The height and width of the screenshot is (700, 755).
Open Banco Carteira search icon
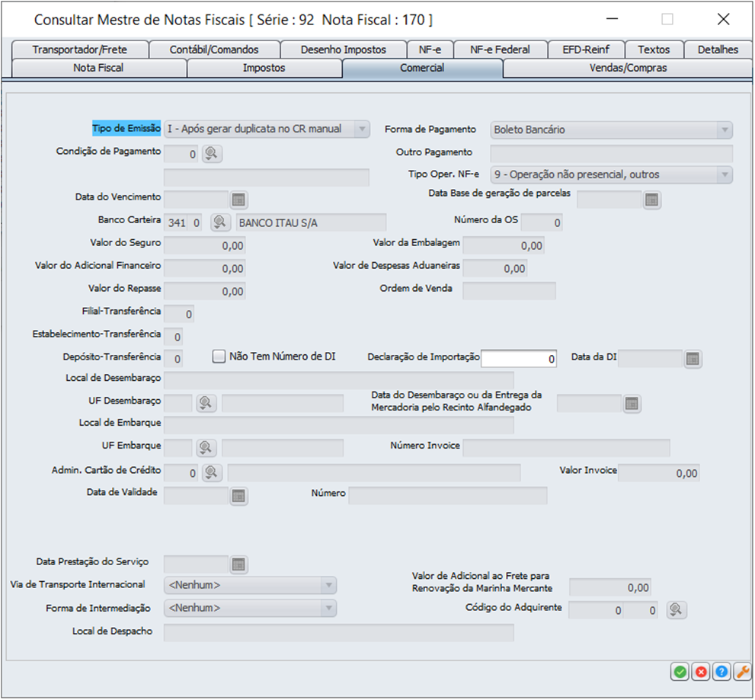(219, 222)
